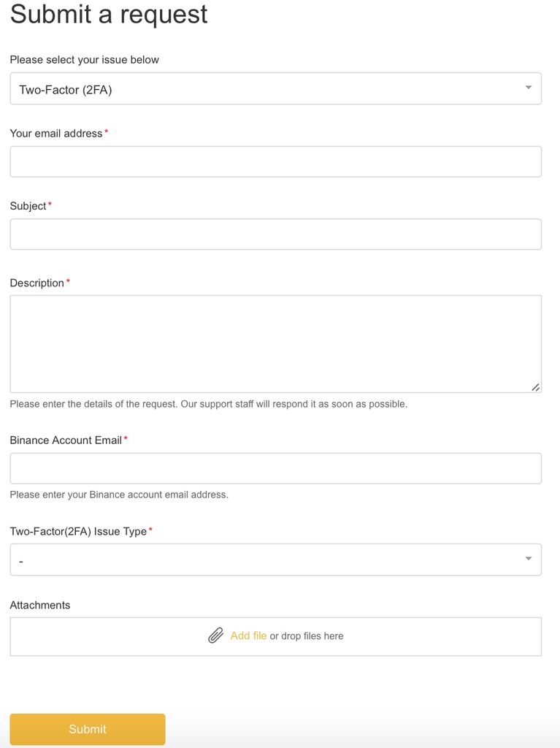Focus the Your email address field

click(x=276, y=161)
